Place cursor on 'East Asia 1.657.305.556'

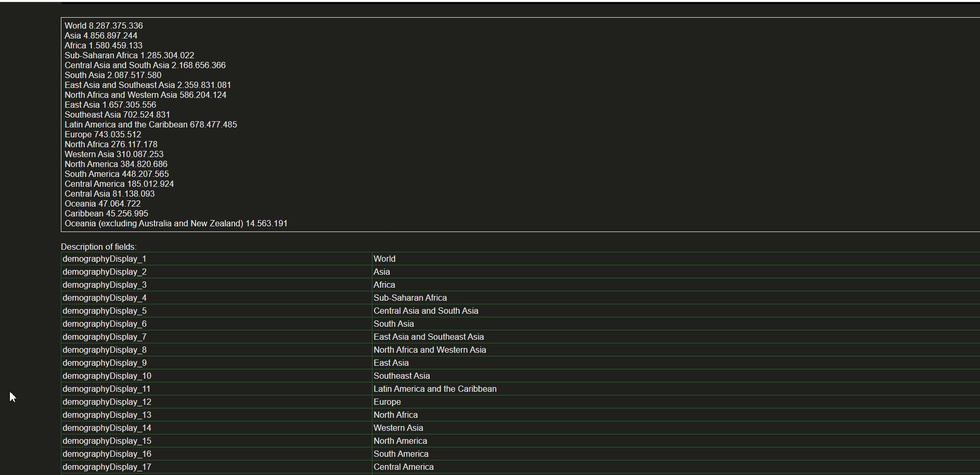pos(110,105)
